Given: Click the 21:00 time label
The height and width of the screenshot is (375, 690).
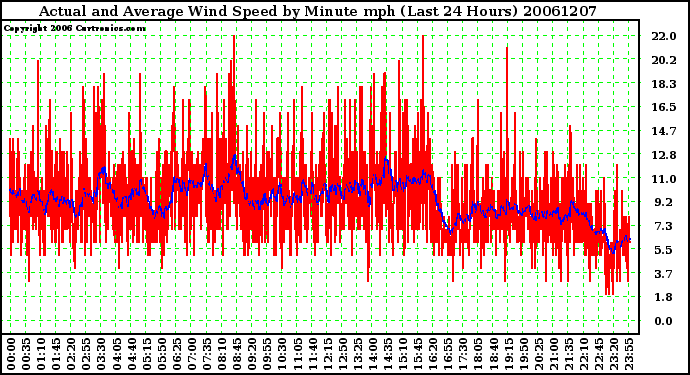Looking at the screenshot, I should 553,354.
